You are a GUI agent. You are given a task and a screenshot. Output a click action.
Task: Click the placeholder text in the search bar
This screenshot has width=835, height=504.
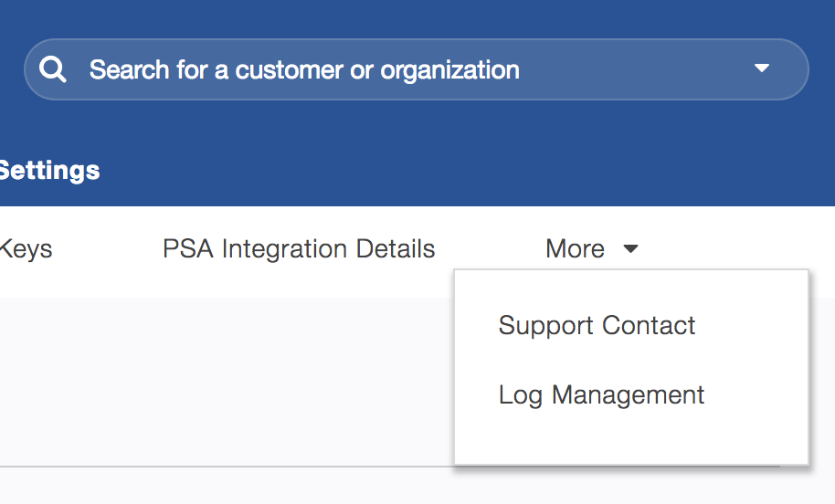(x=304, y=69)
